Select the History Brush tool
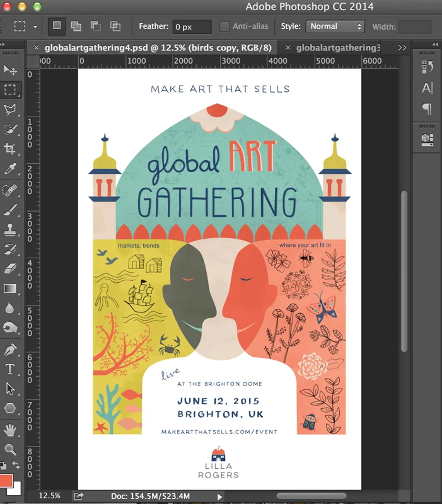The image size is (442, 504). pos(10,249)
